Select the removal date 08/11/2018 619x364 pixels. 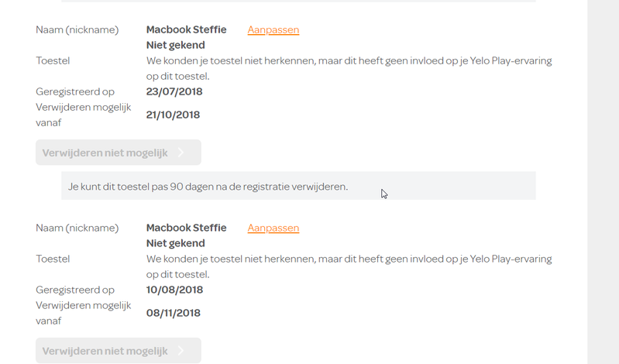tap(173, 313)
